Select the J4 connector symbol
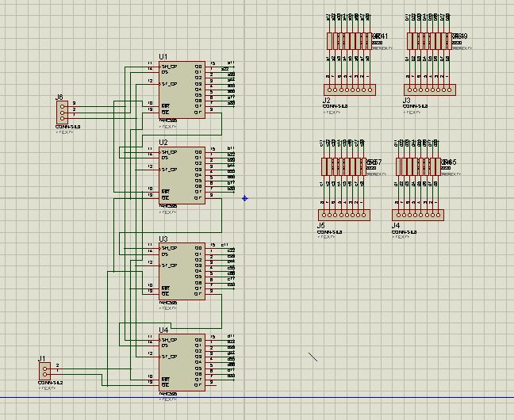Viewport: 514px width, 420px height. pyautogui.click(x=417, y=215)
